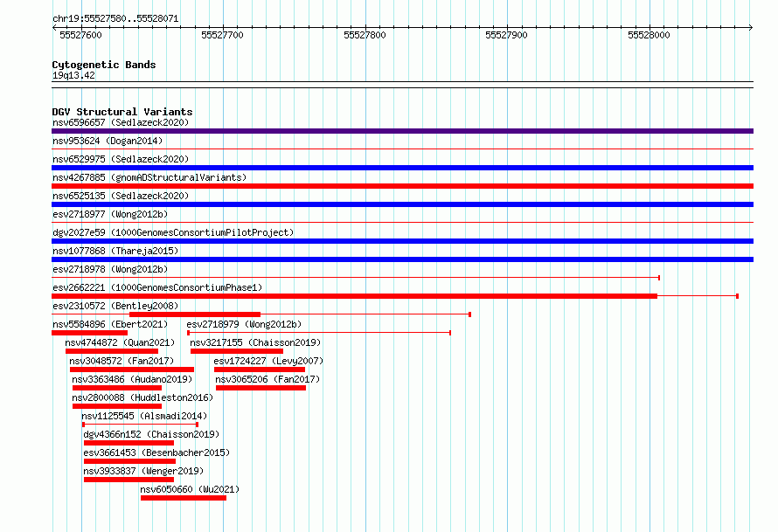This screenshot has height=532, width=778.
Task: Click the nsv6596657 (Sedlazeck2020) label
Action: click(x=121, y=122)
